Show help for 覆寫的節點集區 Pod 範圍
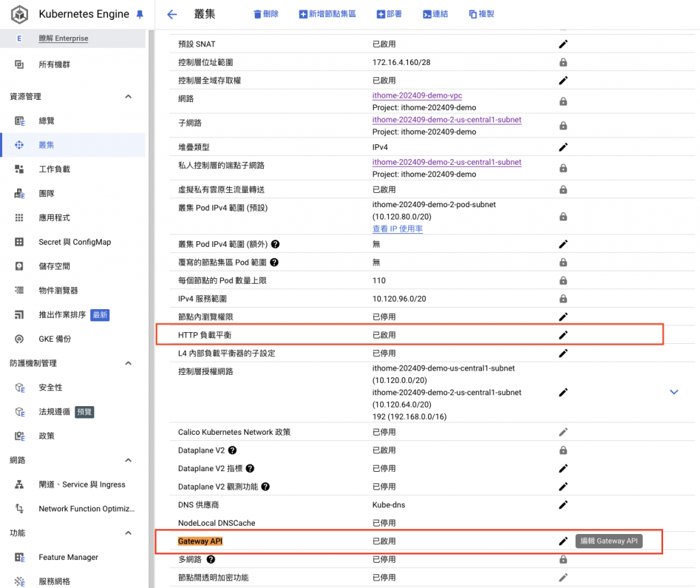 point(274,263)
